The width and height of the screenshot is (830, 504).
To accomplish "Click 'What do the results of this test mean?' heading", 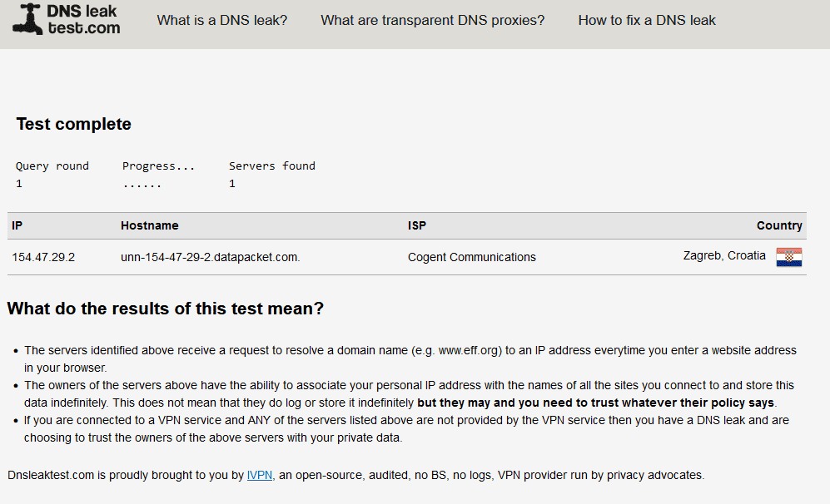I will pos(165,309).
